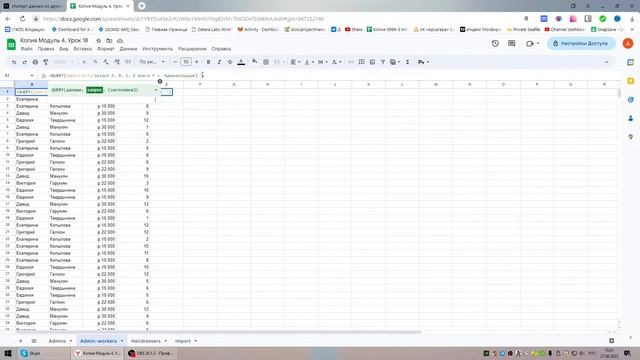
Task: Format as currency
Action: tap(84, 62)
